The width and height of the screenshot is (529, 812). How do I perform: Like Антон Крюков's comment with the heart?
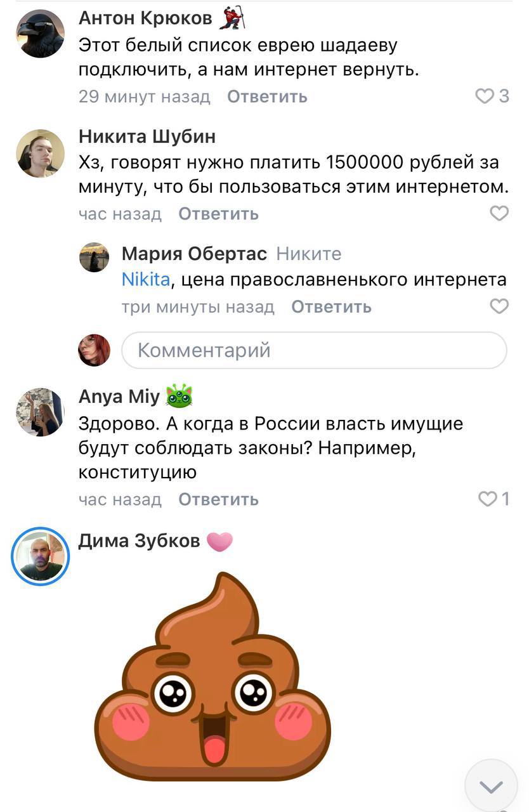[x=485, y=96]
